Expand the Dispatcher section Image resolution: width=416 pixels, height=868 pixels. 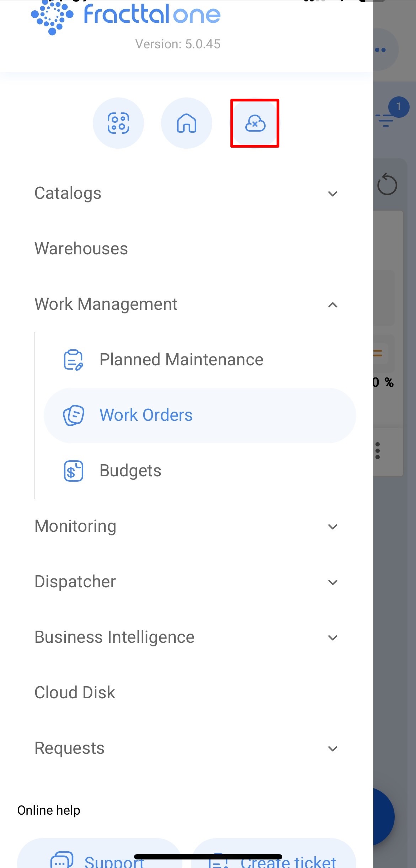pos(187,582)
